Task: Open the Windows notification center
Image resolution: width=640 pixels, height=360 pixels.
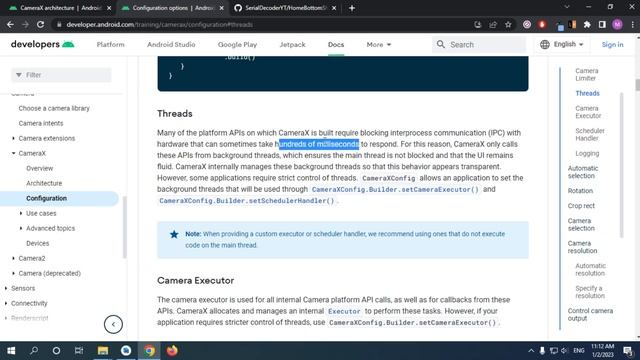Action: coord(628,351)
